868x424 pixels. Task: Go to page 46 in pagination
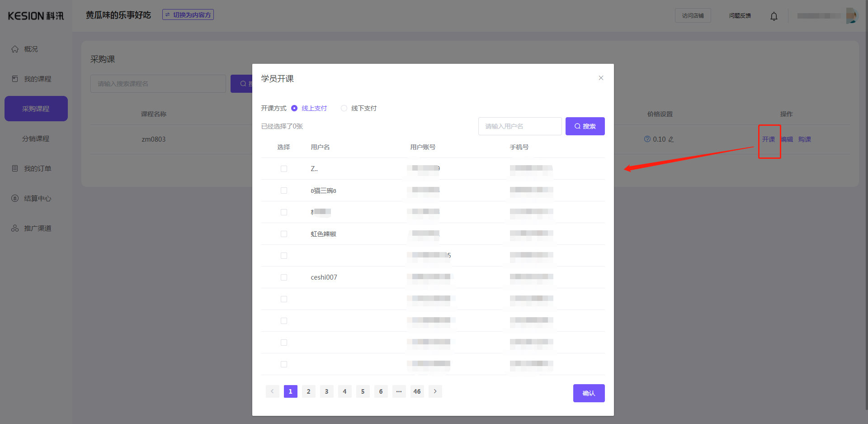(417, 391)
